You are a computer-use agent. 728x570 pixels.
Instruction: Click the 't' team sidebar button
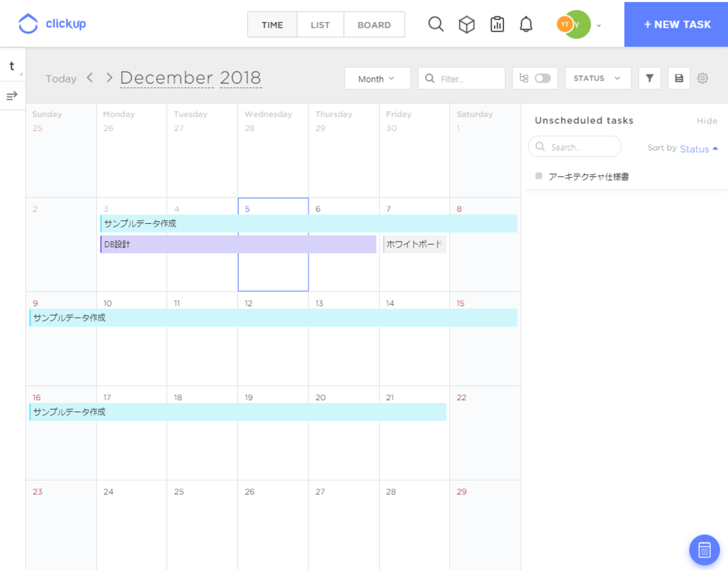(12, 65)
